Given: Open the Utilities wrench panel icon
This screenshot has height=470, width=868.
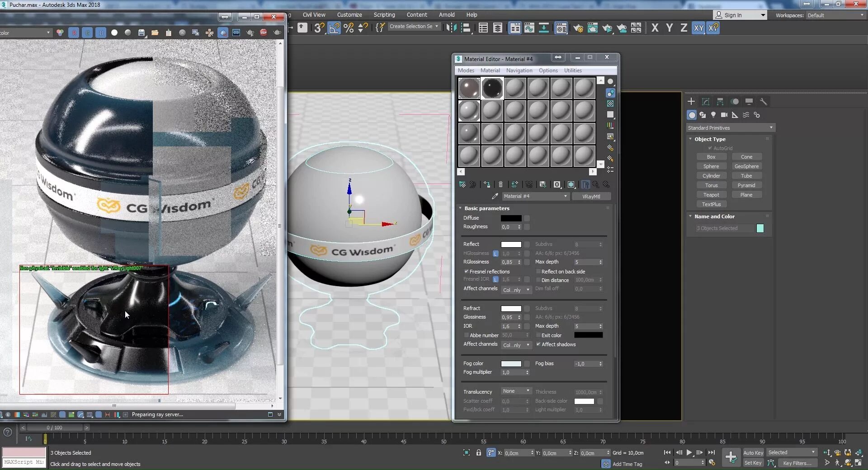Looking at the screenshot, I should click(x=764, y=102).
